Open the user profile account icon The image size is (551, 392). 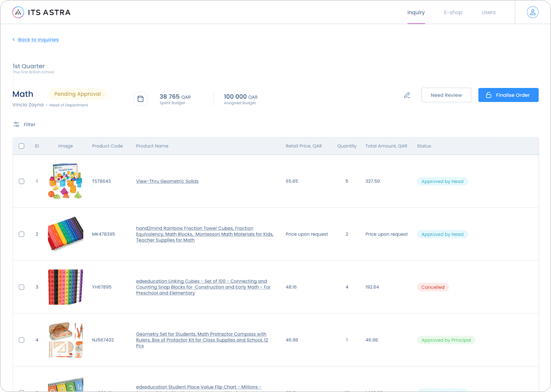click(533, 12)
